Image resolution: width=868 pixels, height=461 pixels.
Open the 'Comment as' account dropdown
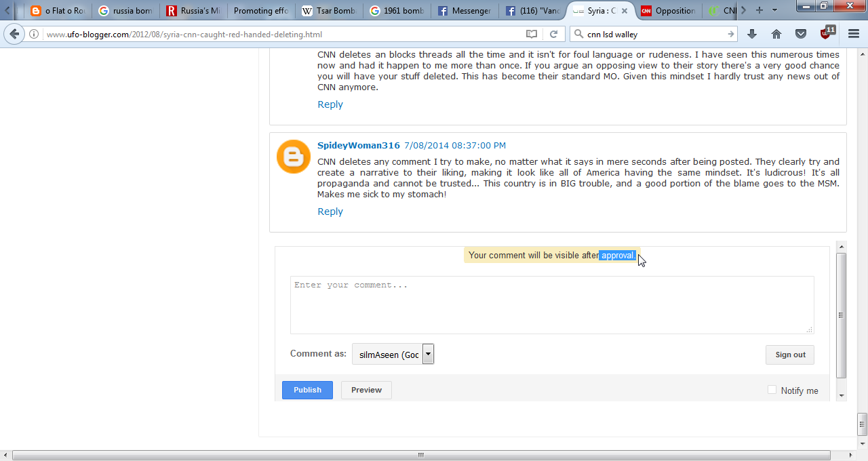pos(393,354)
